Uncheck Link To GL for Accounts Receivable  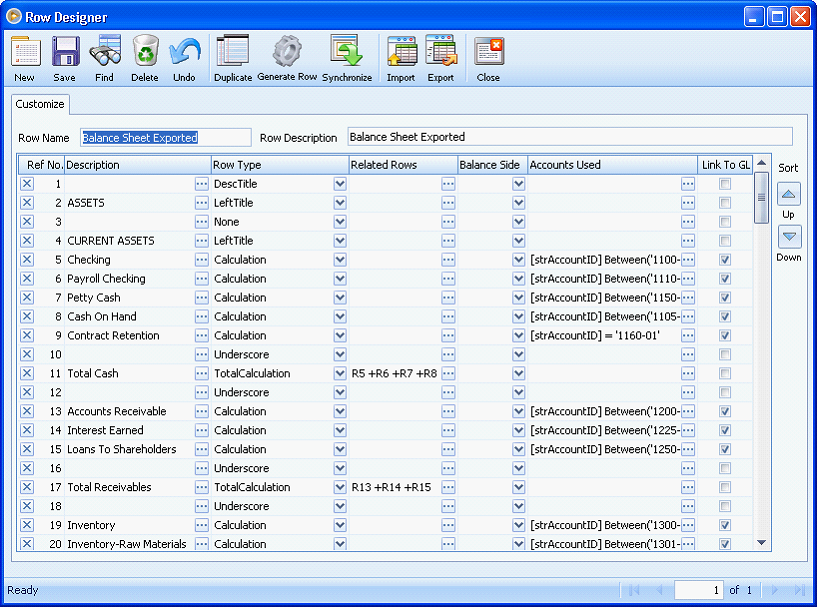[723, 411]
